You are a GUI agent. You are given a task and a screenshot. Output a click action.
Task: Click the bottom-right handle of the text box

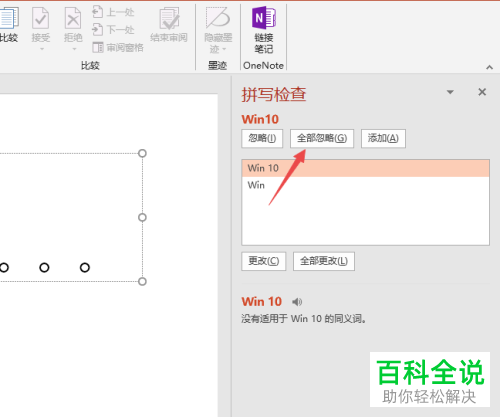tap(142, 281)
